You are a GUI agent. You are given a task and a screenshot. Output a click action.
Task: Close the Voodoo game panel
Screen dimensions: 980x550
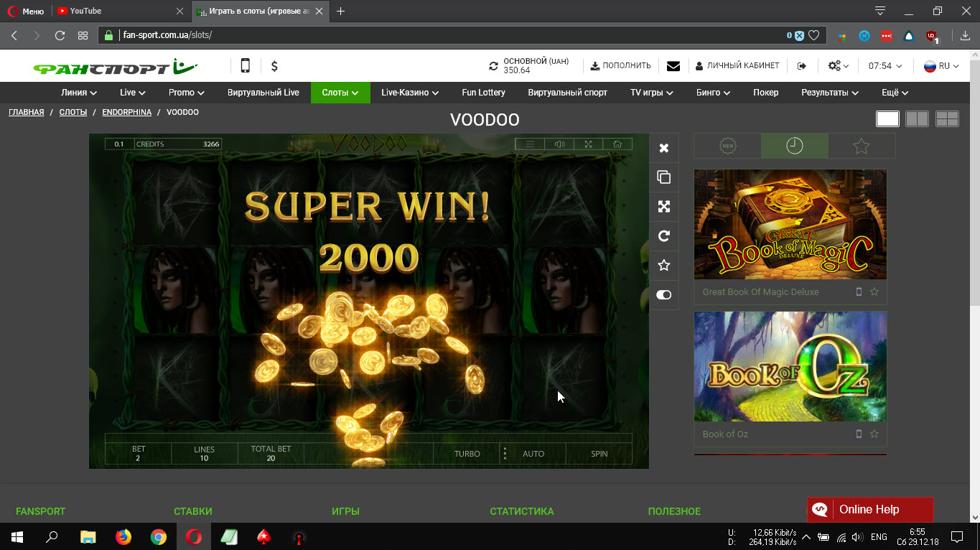click(664, 148)
